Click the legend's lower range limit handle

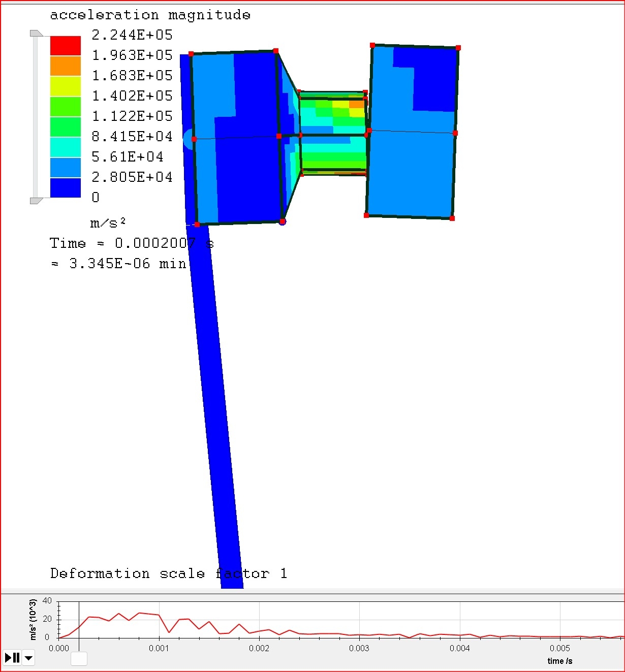tap(36, 201)
